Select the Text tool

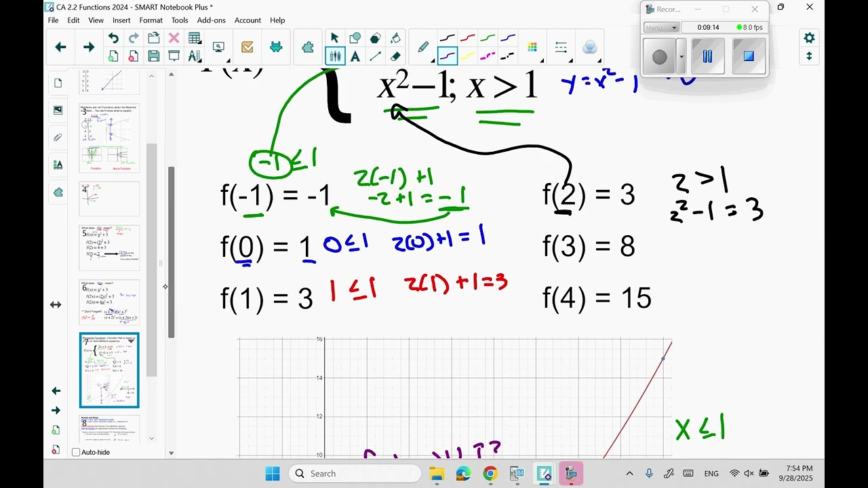[x=355, y=56]
